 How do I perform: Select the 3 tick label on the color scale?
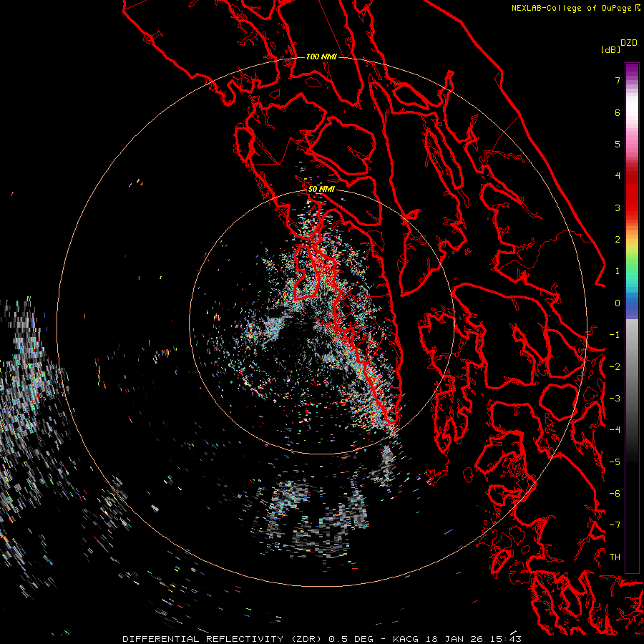pyautogui.click(x=618, y=208)
